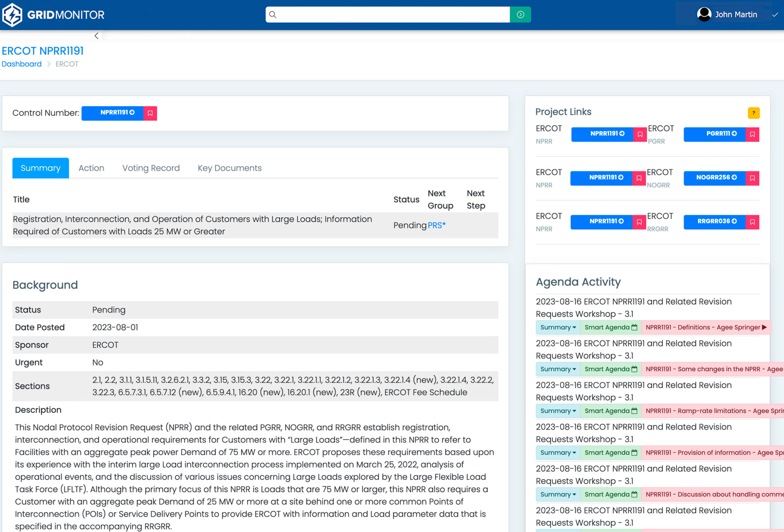Image resolution: width=784 pixels, height=532 pixels.
Task: Click the GridMonitor logo icon
Action: point(12,15)
